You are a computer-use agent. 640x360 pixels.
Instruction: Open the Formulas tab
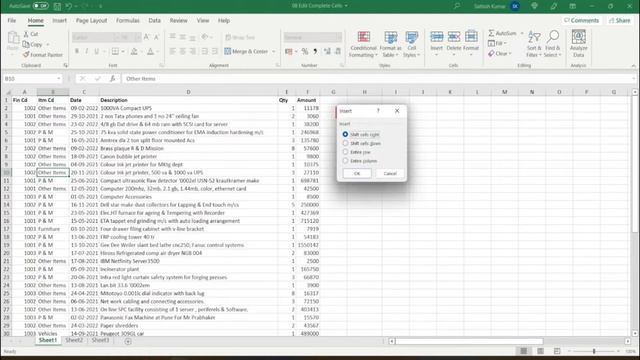[127, 20]
